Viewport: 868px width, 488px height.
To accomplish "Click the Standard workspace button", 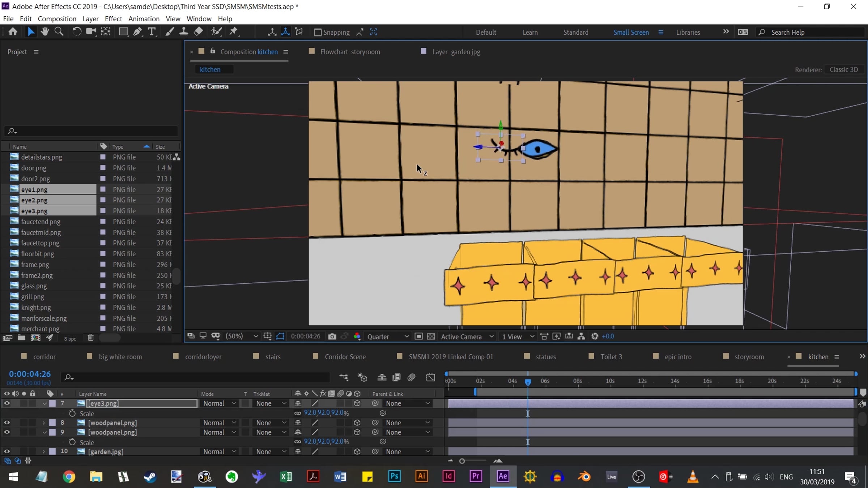I will tap(575, 32).
